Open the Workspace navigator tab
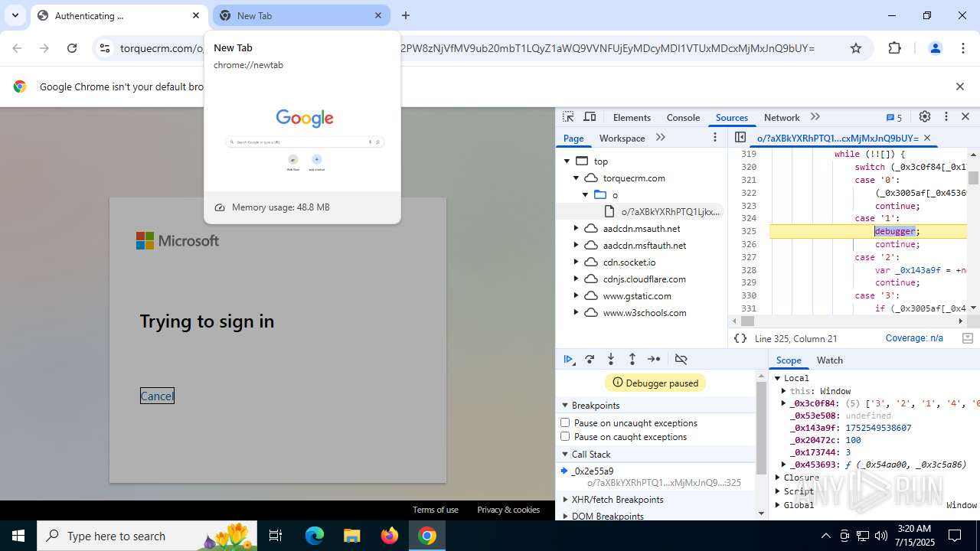The image size is (980, 551). (622, 138)
